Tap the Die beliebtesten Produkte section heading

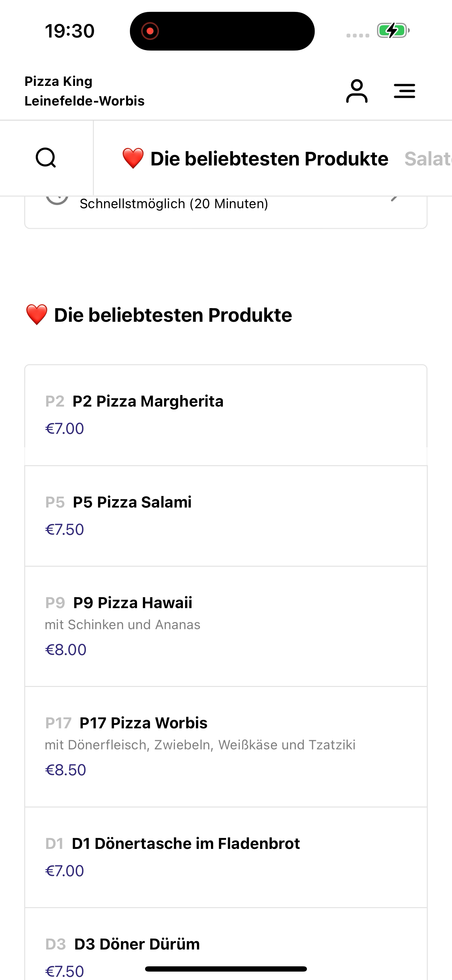173,315
